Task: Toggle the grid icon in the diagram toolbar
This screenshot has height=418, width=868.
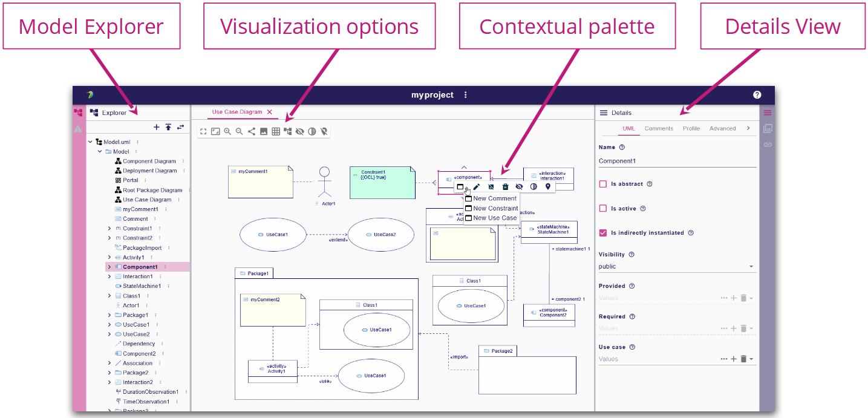Action: 276,131
